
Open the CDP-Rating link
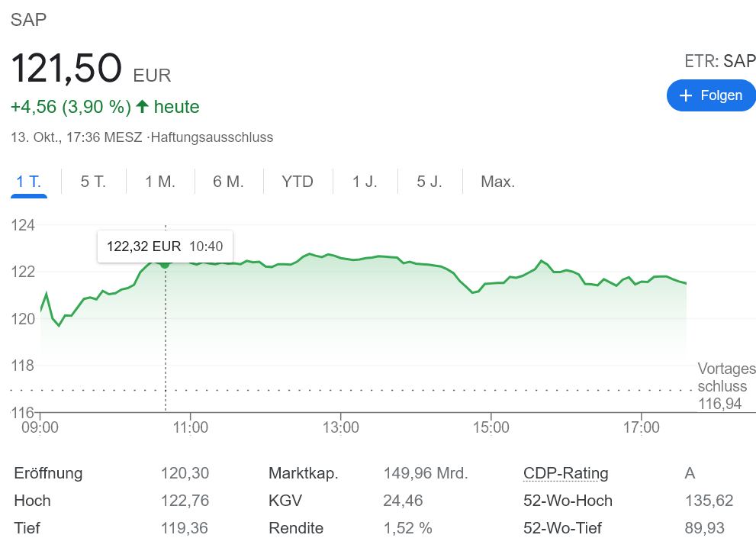point(565,473)
